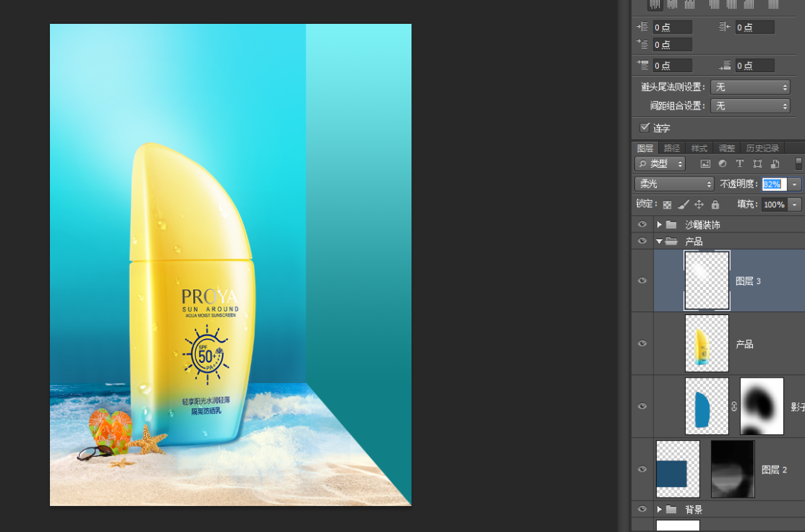Hide the 影子 shadow layer
This screenshot has height=532, width=805.
[x=643, y=406]
